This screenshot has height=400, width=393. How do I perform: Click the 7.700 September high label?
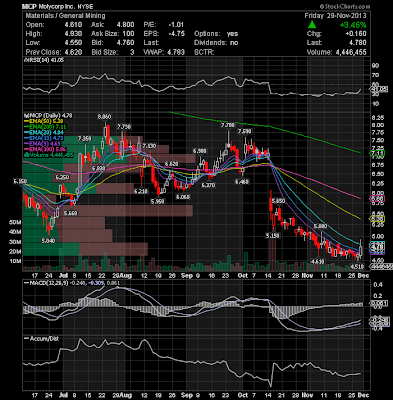(x=228, y=125)
